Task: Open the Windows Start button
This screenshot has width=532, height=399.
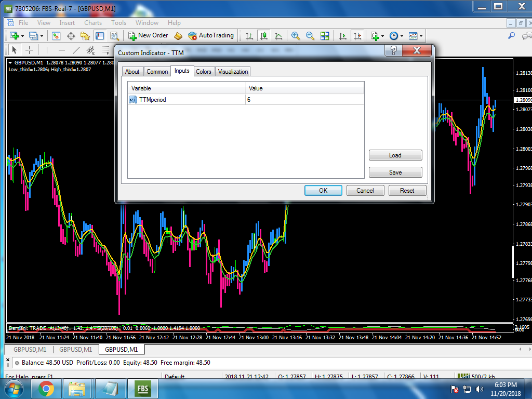Action: (14, 389)
